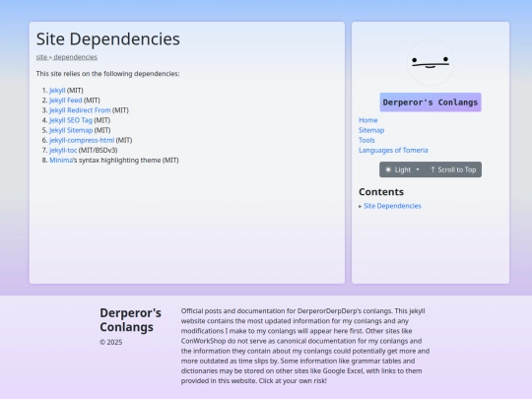Click the up arrow icon in Scroll to Top
This screenshot has height=399, width=532.
(432, 169)
